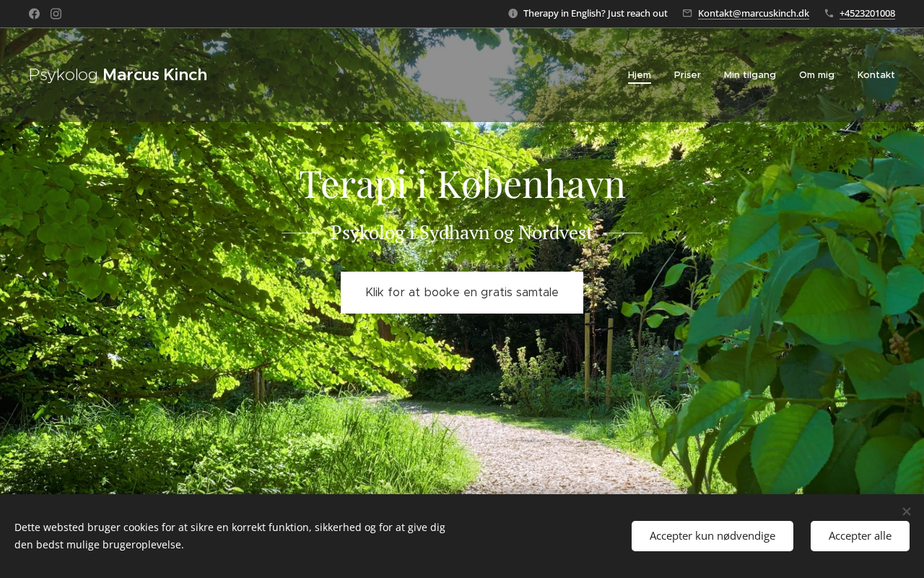Navigate to Om mig

[x=816, y=75]
